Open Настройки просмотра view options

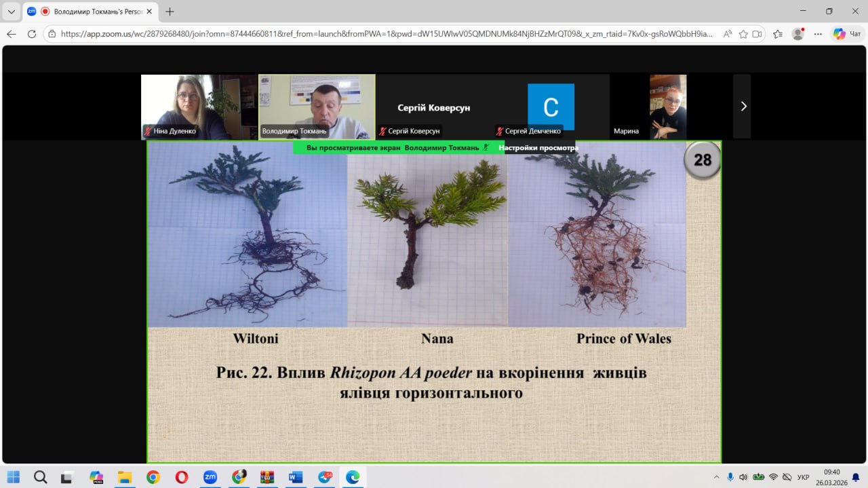coord(538,147)
